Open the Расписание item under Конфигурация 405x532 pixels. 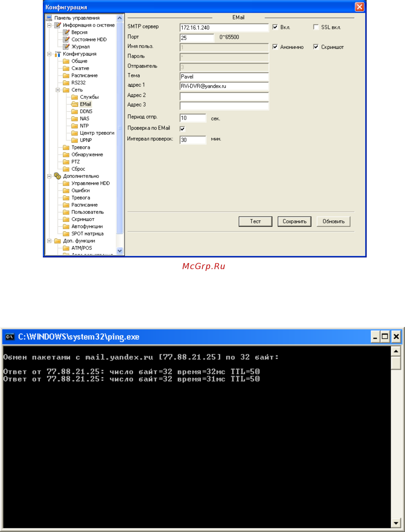pos(84,75)
